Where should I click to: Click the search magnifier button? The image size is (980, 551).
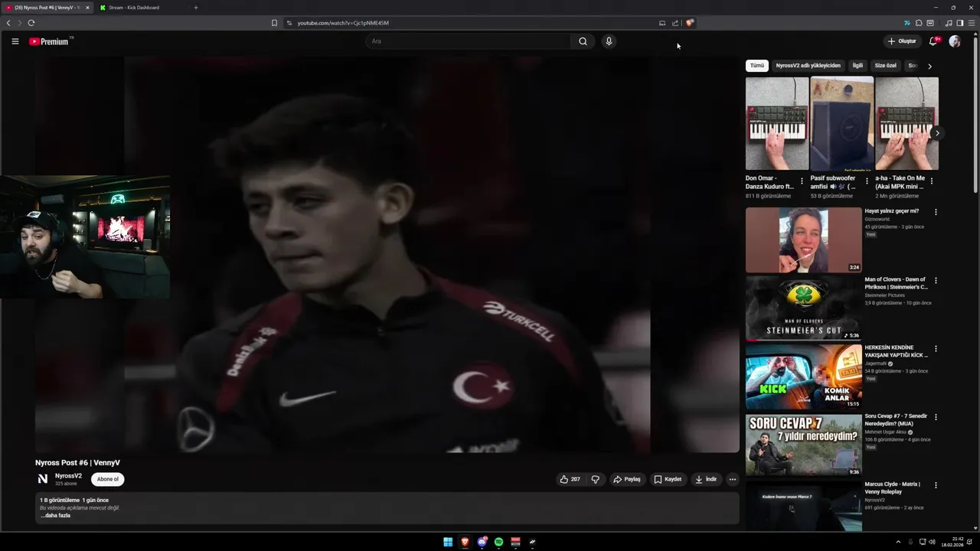click(583, 41)
